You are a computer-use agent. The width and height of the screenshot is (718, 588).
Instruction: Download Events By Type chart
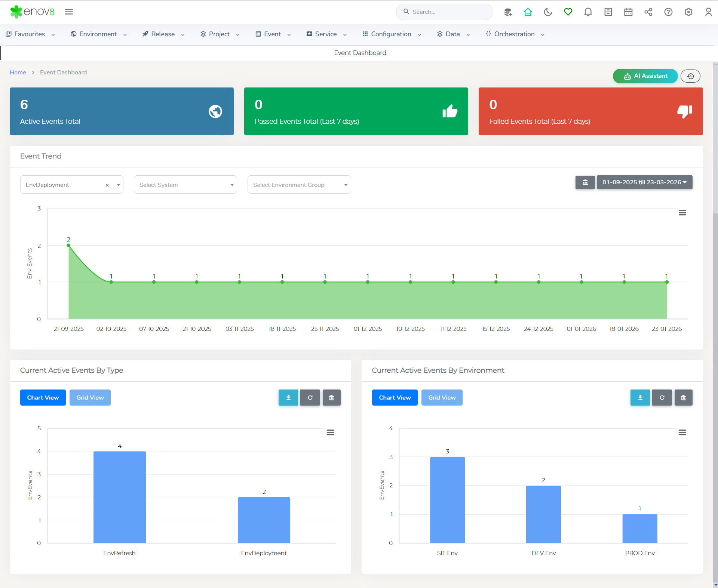(x=288, y=397)
